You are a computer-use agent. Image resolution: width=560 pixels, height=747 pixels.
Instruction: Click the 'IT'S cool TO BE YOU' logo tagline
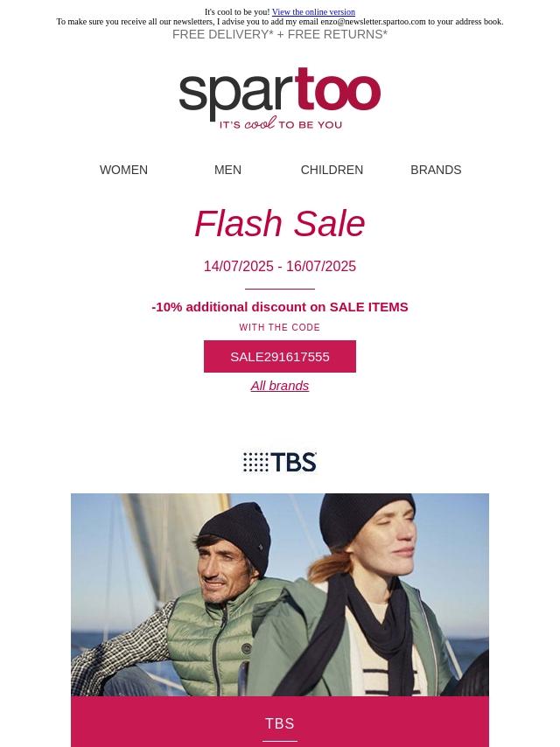[x=281, y=124]
